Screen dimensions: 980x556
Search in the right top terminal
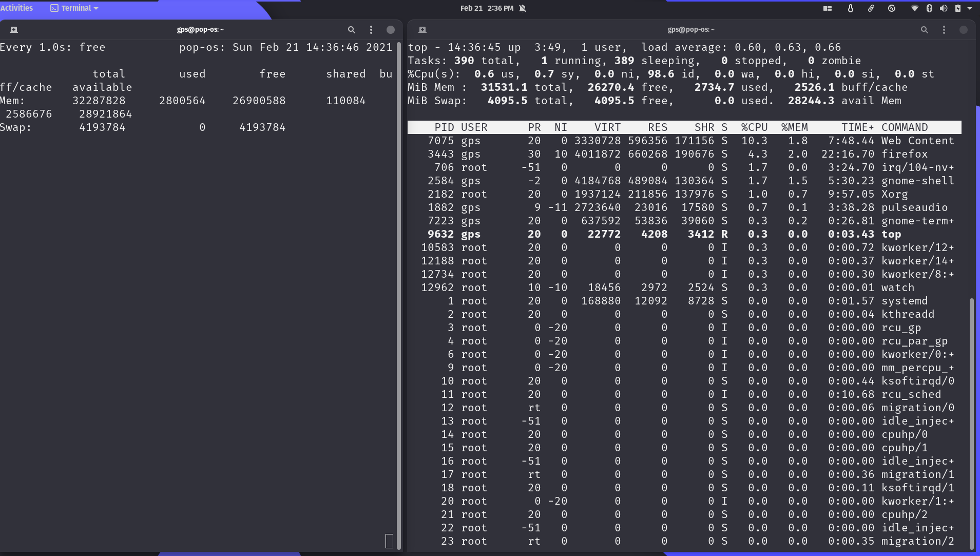(x=925, y=30)
